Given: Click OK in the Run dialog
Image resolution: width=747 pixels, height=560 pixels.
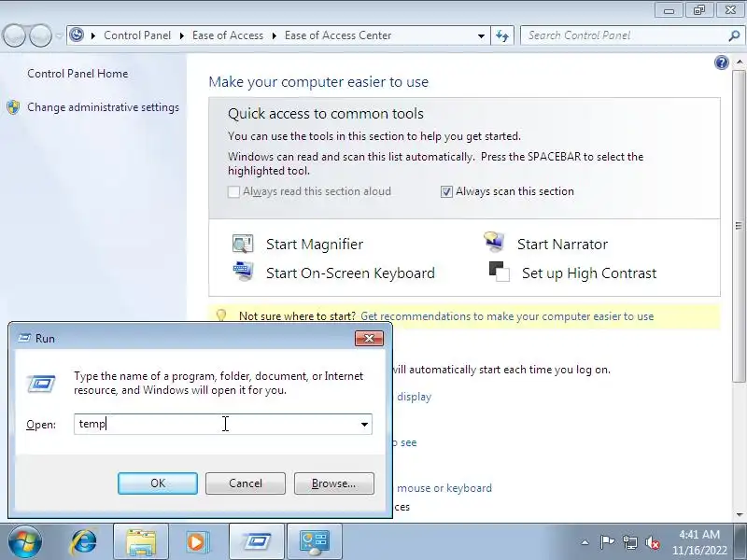Looking at the screenshot, I should click(x=158, y=483).
